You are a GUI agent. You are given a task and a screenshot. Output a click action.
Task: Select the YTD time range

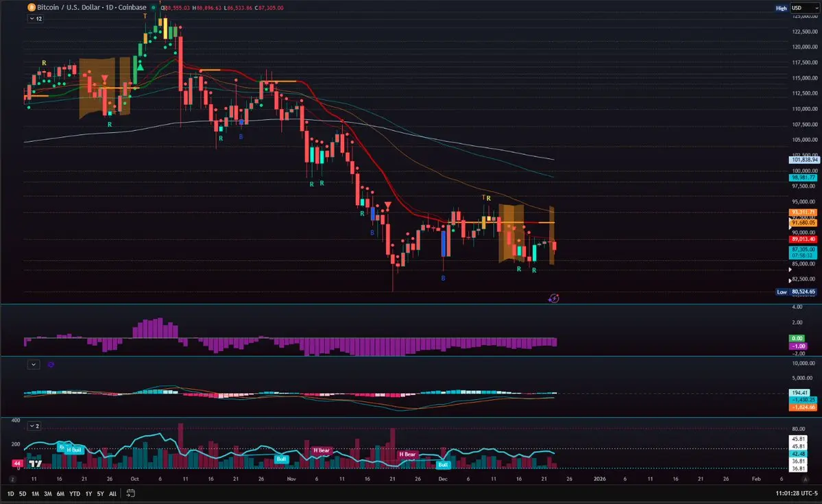point(75,494)
